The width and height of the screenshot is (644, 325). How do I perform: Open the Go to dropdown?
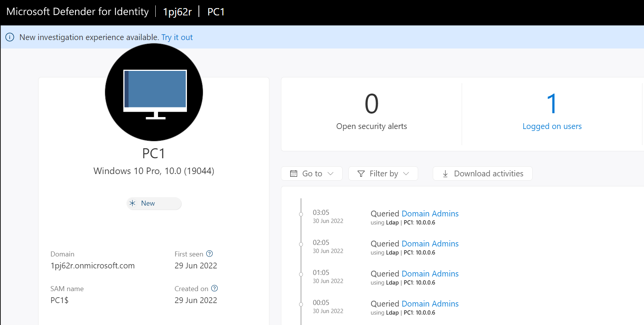tap(312, 174)
